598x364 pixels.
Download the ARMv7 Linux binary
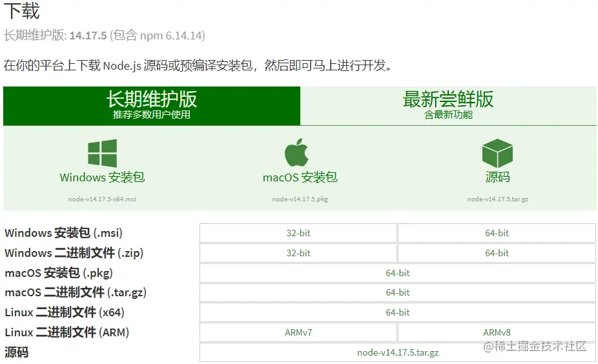(x=298, y=332)
